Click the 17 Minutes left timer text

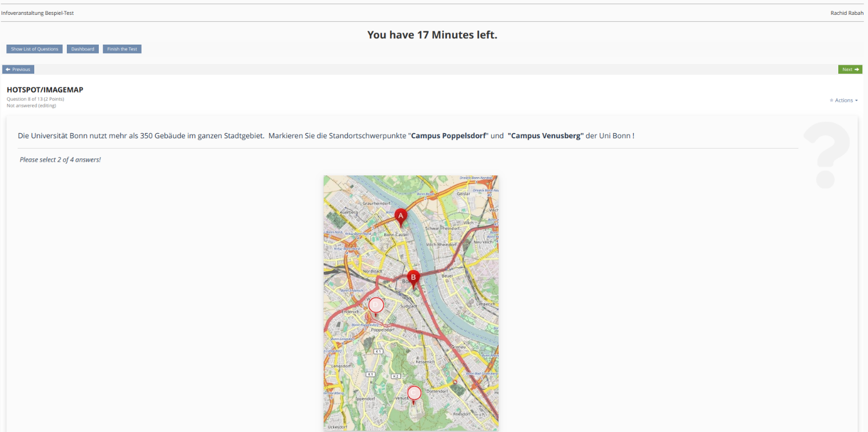(432, 35)
